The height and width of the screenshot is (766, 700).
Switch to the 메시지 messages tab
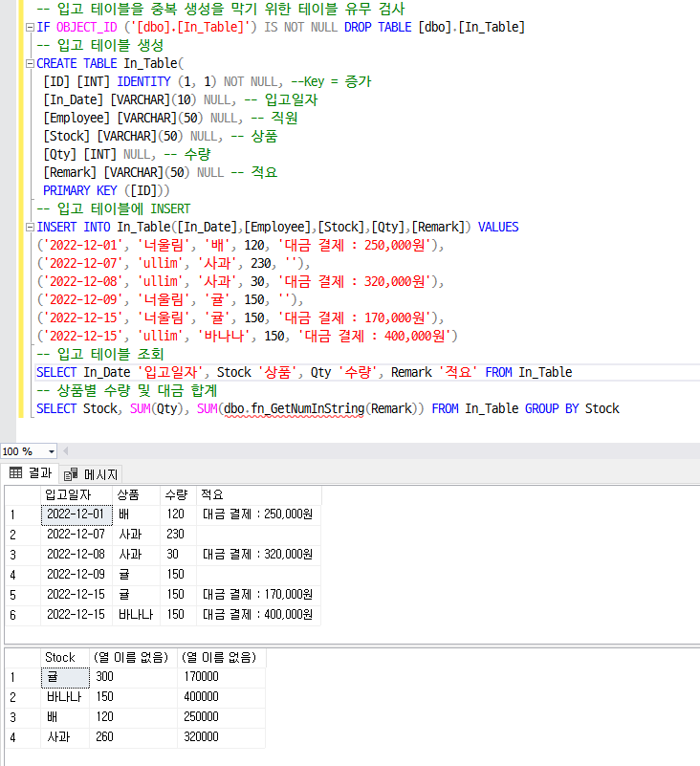tap(91, 474)
